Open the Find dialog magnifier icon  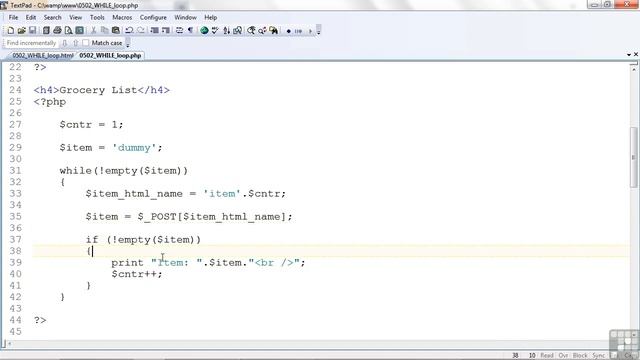(251, 31)
